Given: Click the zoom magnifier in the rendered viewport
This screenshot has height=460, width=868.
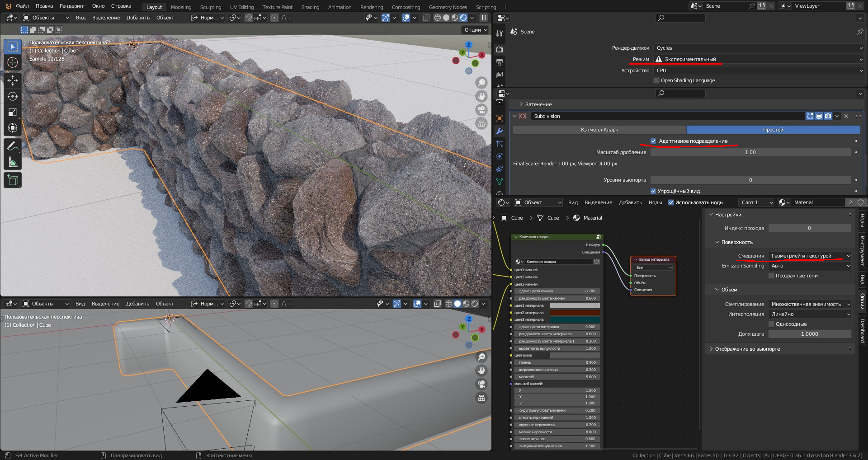Looking at the screenshot, I should point(481,83).
